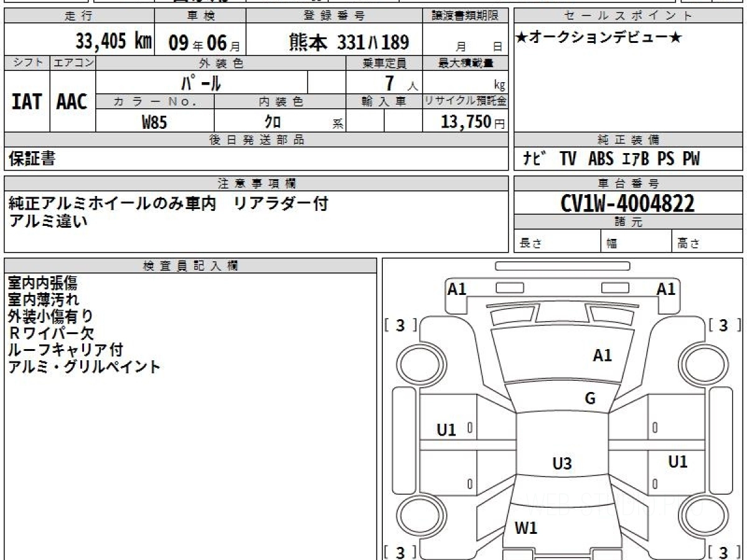
Task: Click the 走行 column header
Action: click(x=79, y=16)
